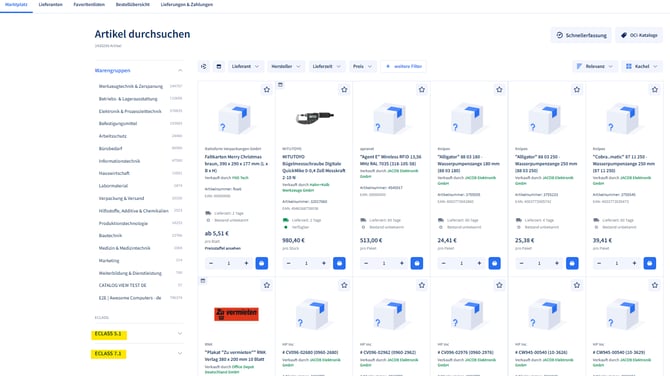The image size is (670, 376).
Task: Click catalog badge icon on Plakat card
Action: coord(203,281)
